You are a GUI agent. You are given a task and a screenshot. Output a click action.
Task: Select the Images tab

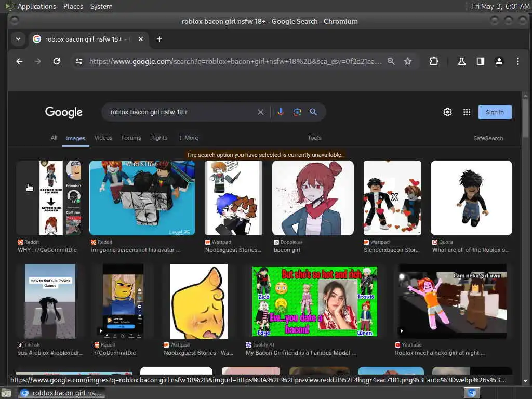[x=75, y=138]
